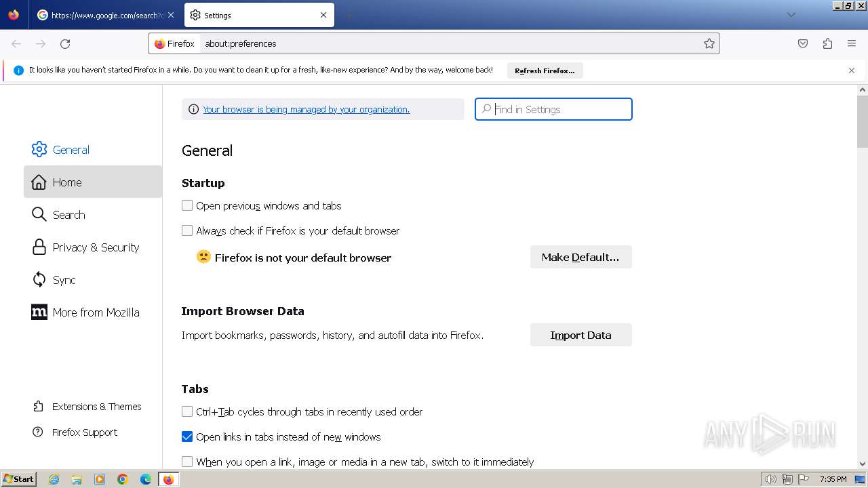Click the vertical scrollbar thumb

tap(863, 121)
